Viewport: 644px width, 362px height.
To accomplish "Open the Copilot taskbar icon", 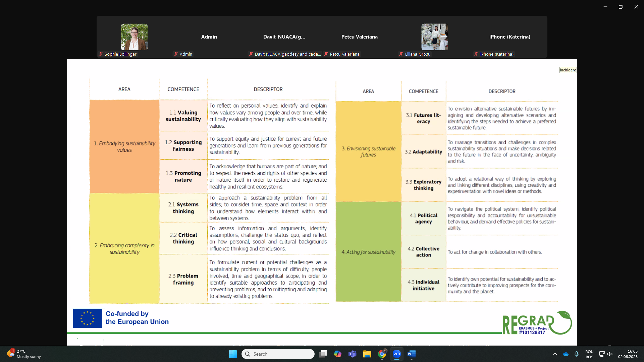I will click(338, 354).
